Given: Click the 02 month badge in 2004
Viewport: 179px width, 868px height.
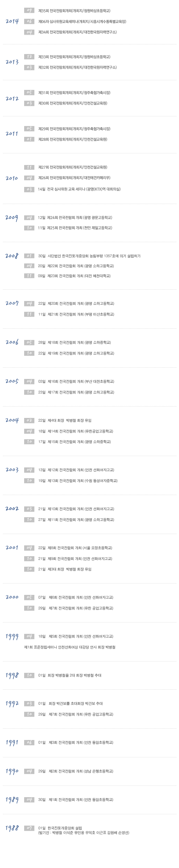Looking at the screenshot, I should point(29,420).
